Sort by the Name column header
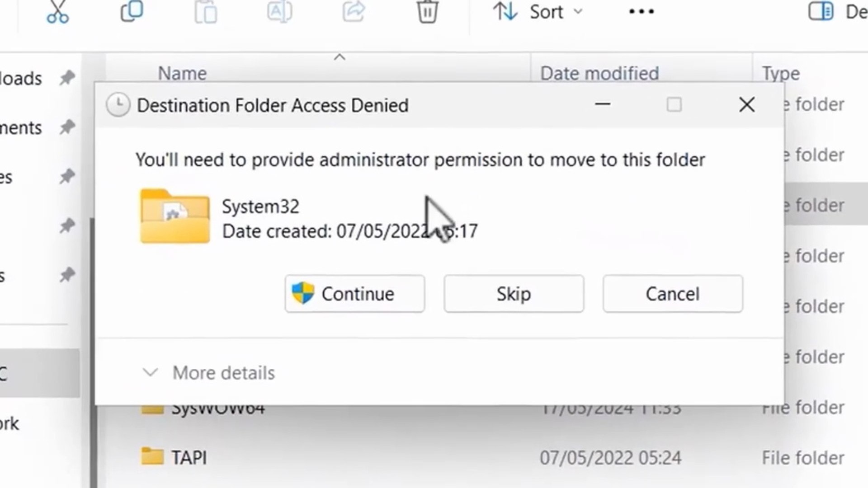This screenshot has height=488, width=868. tap(182, 73)
